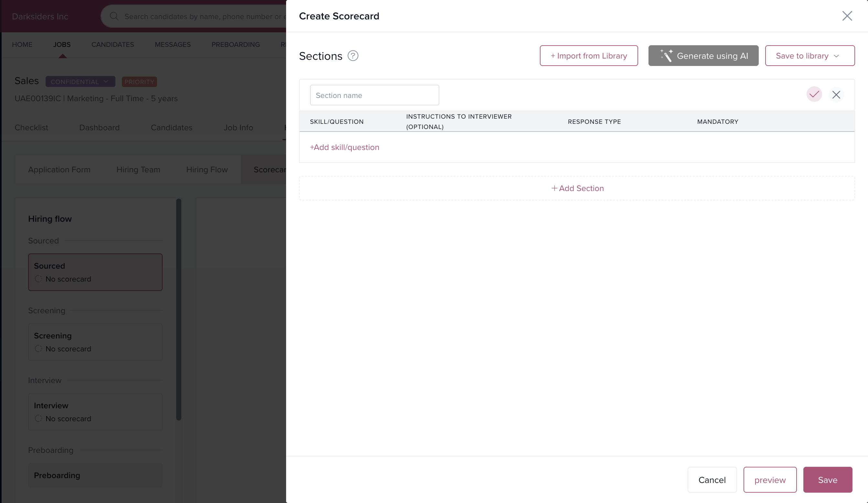Click the + Add Section area

click(x=577, y=188)
